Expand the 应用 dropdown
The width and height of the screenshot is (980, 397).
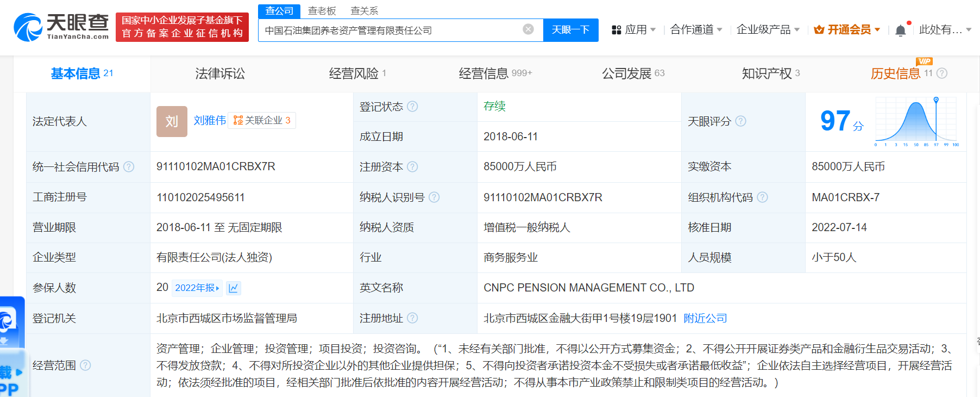click(653, 30)
